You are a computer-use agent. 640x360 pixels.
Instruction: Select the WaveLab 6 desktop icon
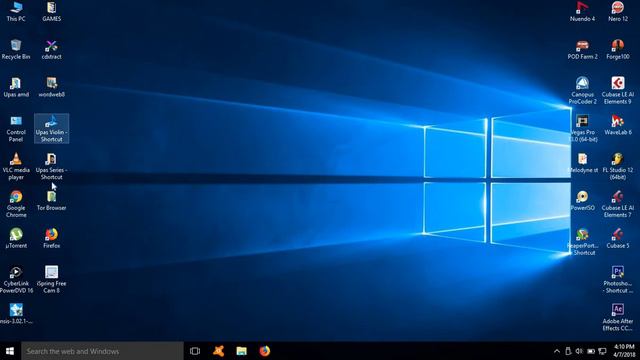[x=618, y=125]
